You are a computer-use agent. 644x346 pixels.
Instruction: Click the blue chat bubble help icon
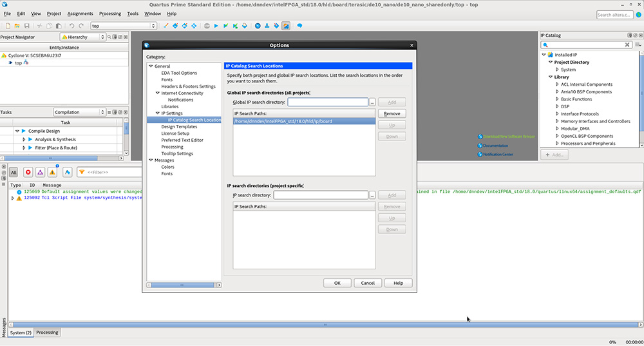[x=299, y=26]
